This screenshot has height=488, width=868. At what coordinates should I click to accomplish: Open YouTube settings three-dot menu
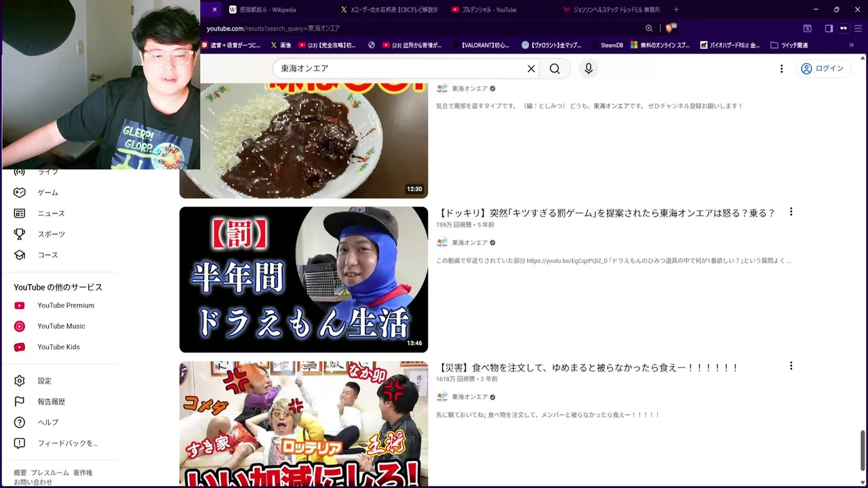click(781, 68)
